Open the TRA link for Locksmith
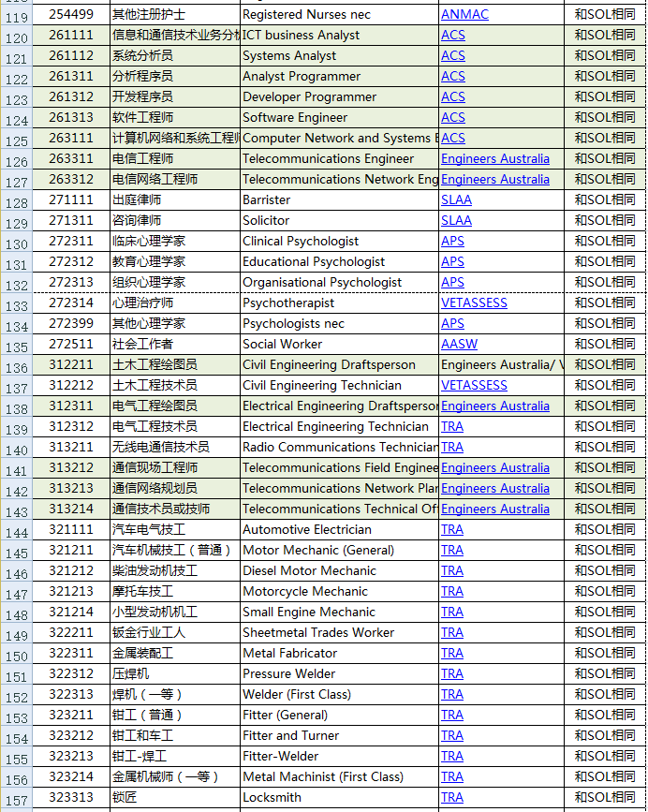648x812 pixels. pyautogui.click(x=452, y=798)
